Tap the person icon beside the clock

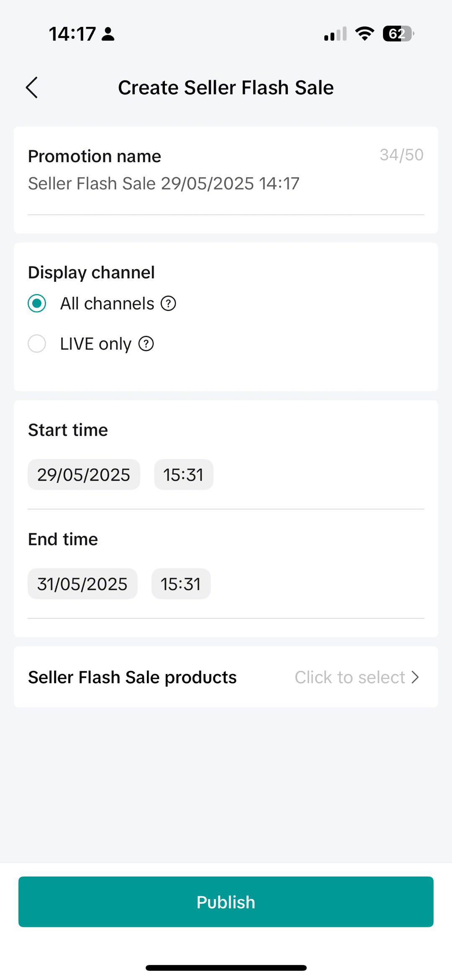[x=108, y=34]
